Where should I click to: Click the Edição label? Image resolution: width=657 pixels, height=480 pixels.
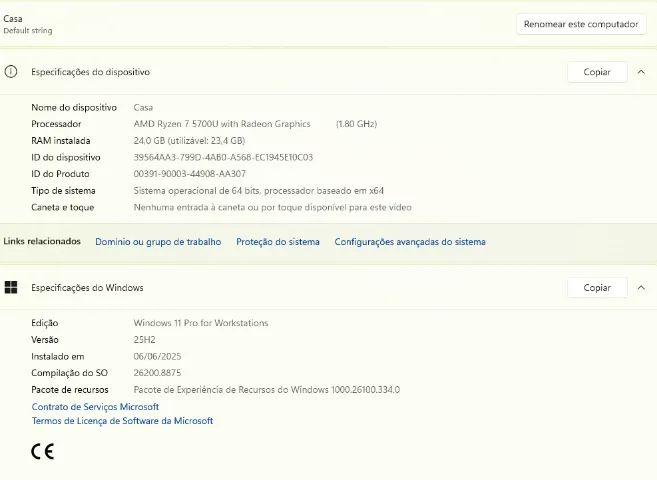coord(45,323)
